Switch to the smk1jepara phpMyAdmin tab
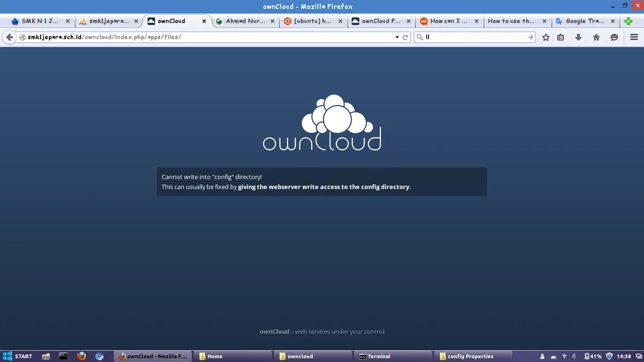 click(109, 21)
